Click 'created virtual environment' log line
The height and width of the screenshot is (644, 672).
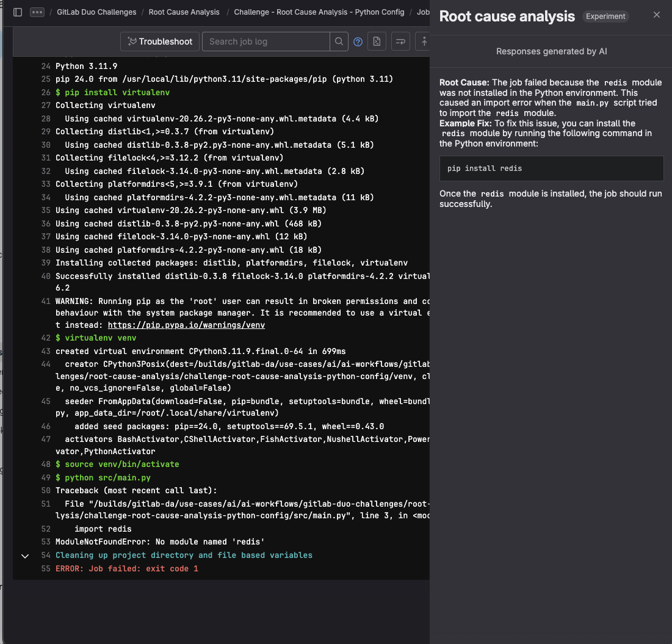pos(201,351)
